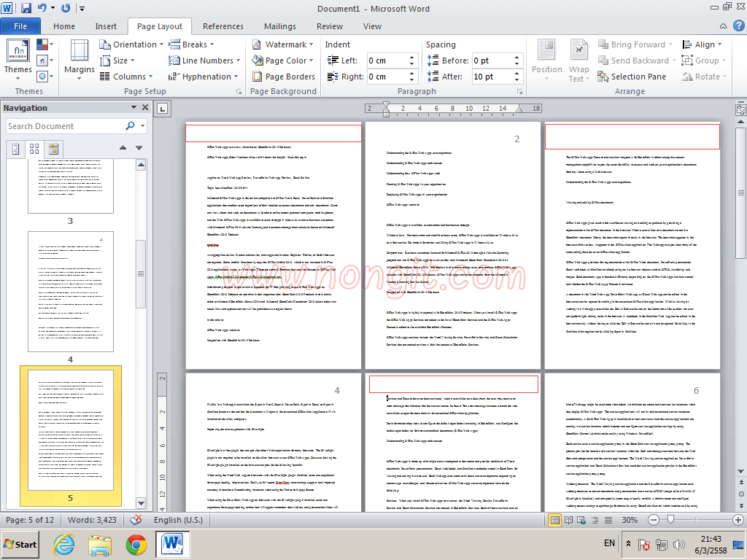Redo the last action
The height and width of the screenshot is (560, 747).
coord(66,8)
